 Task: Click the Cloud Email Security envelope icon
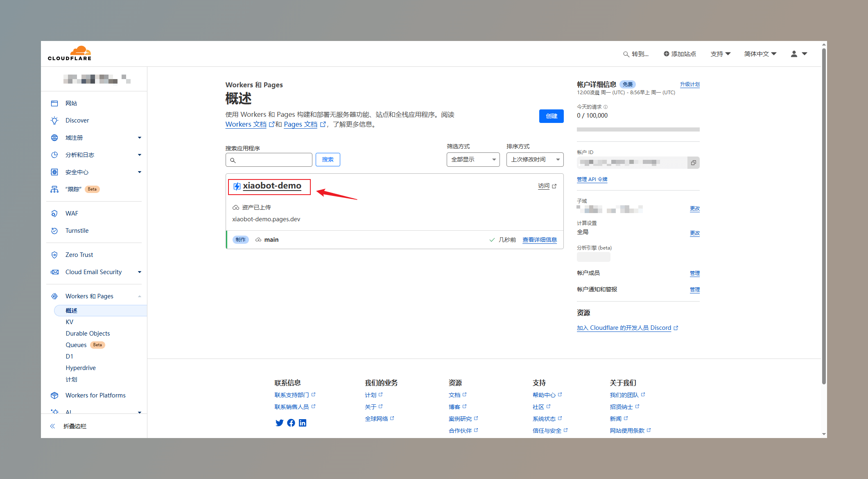[x=54, y=272]
